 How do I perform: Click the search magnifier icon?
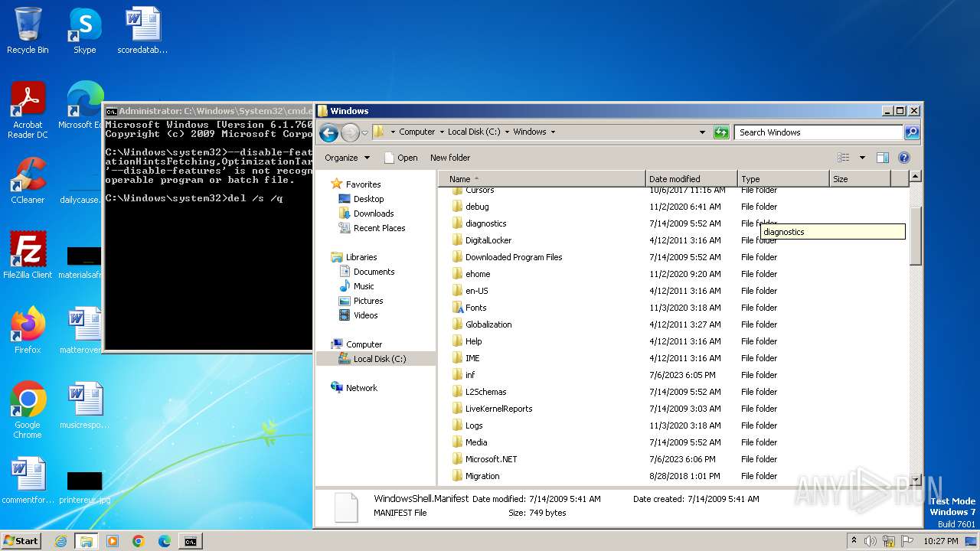911,132
